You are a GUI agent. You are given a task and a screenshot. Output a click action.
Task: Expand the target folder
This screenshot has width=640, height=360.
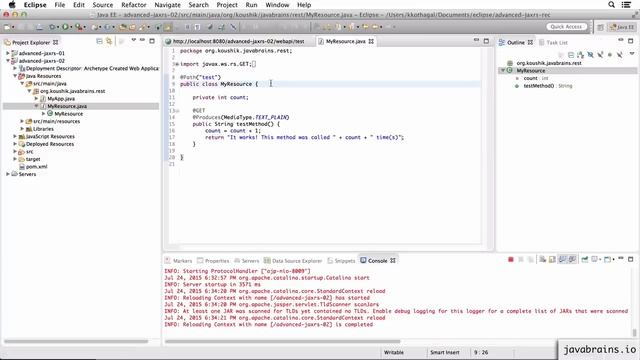tap(15, 159)
